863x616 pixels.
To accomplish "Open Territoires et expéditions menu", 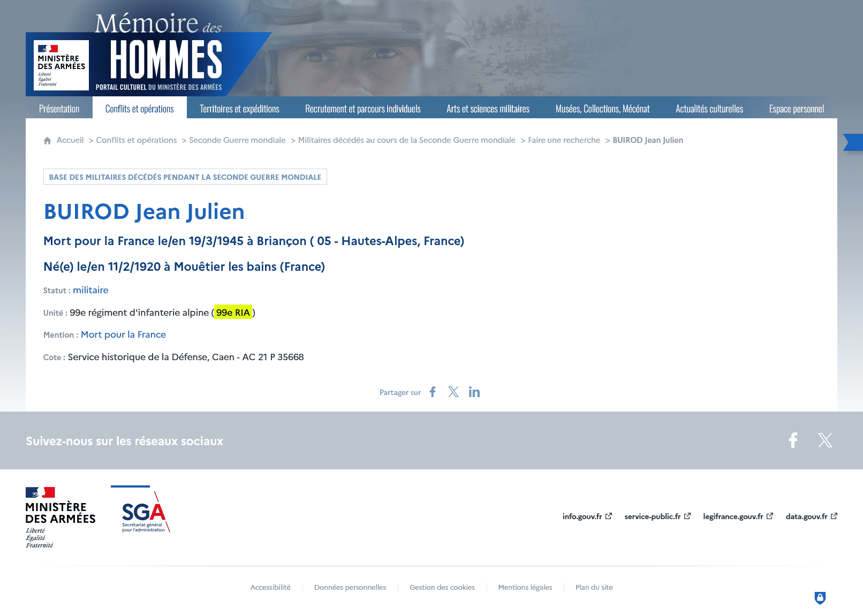I will click(x=239, y=109).
